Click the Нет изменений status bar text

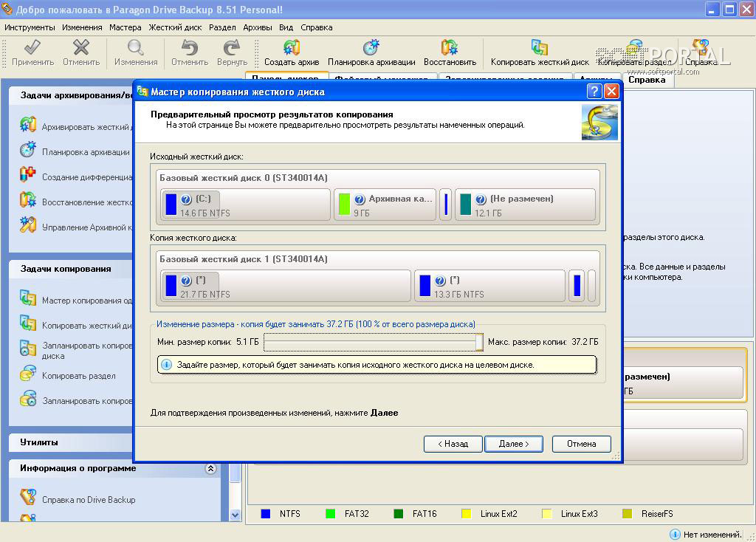[x=712, y=535]
